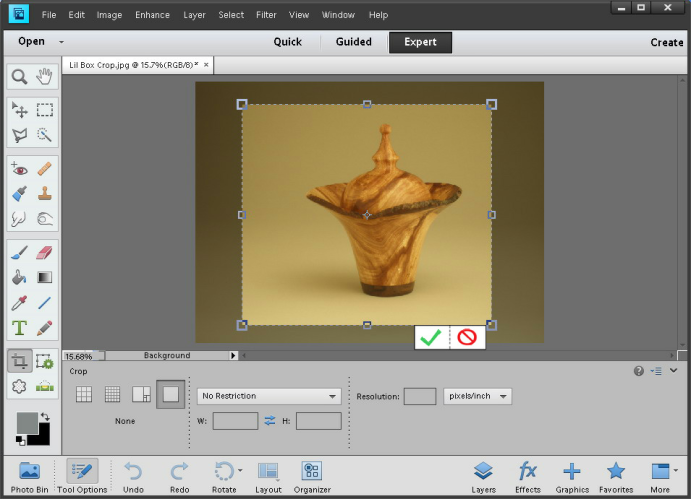Select the Red Eye Removal tool
This screenshot has width=691, height=500.
(19, 169)
